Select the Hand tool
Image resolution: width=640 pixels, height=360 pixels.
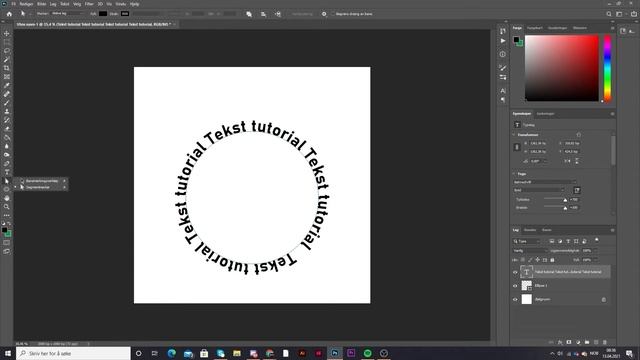click(x=7, y=198)
